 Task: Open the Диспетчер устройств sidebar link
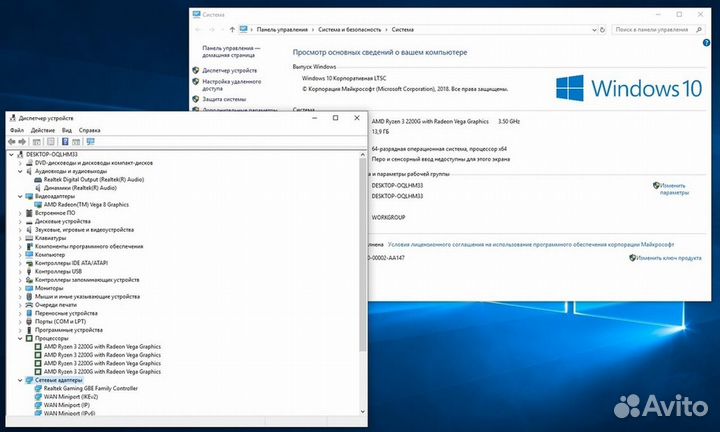click(230, 70)
